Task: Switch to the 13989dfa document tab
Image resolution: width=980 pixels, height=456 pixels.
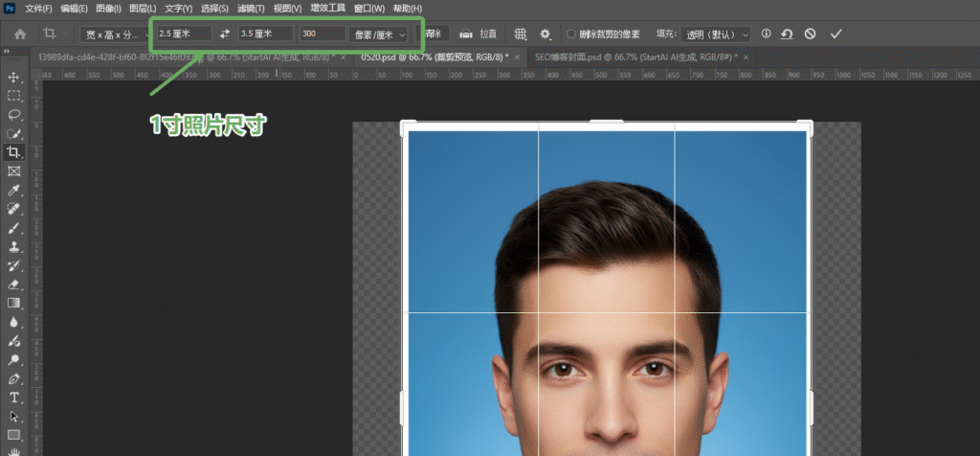Action: (x=187, y=57)
